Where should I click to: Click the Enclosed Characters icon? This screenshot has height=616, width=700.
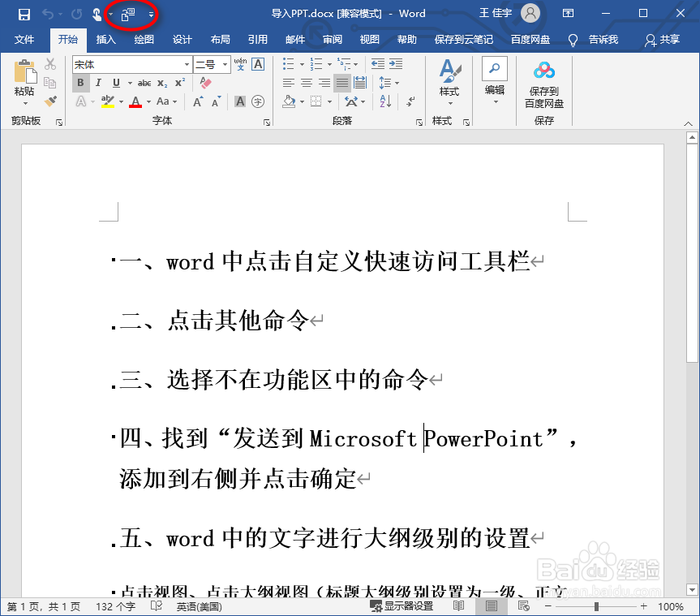258,101
